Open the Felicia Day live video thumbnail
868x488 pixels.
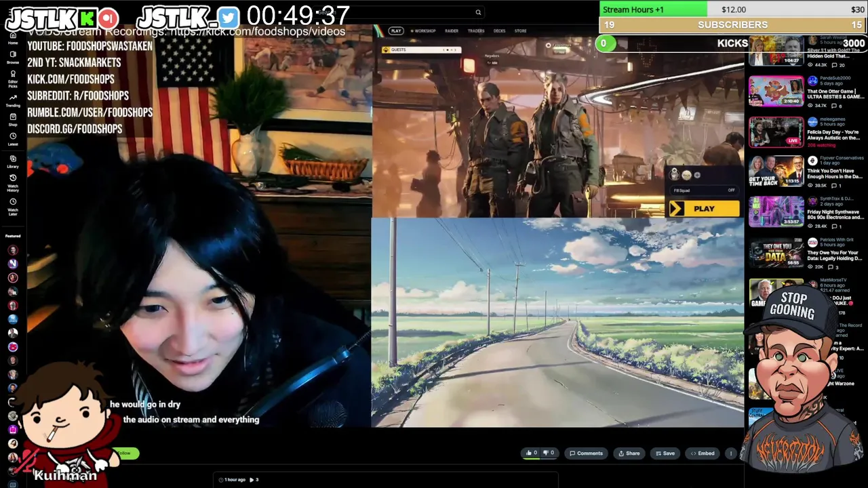776,131
